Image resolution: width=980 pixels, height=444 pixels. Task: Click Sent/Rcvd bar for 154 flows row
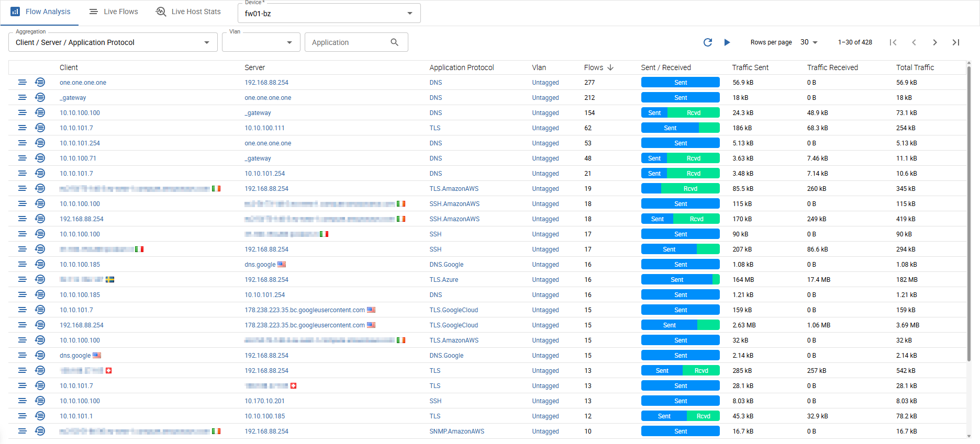pos(680,113)
